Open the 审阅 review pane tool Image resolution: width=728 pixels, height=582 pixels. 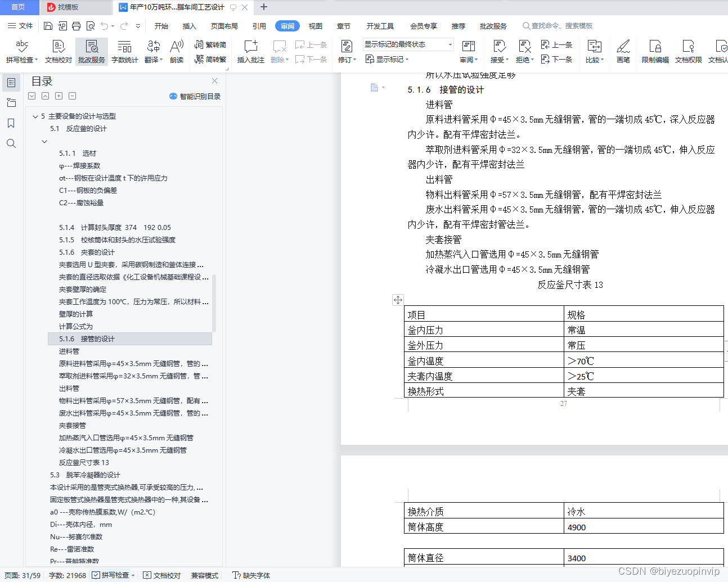click(x=469, y=51)
